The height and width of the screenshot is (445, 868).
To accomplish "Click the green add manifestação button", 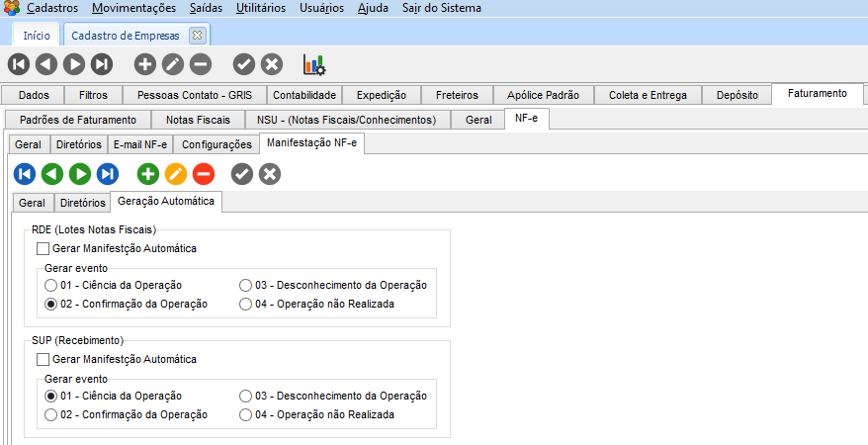I will 148,174.
